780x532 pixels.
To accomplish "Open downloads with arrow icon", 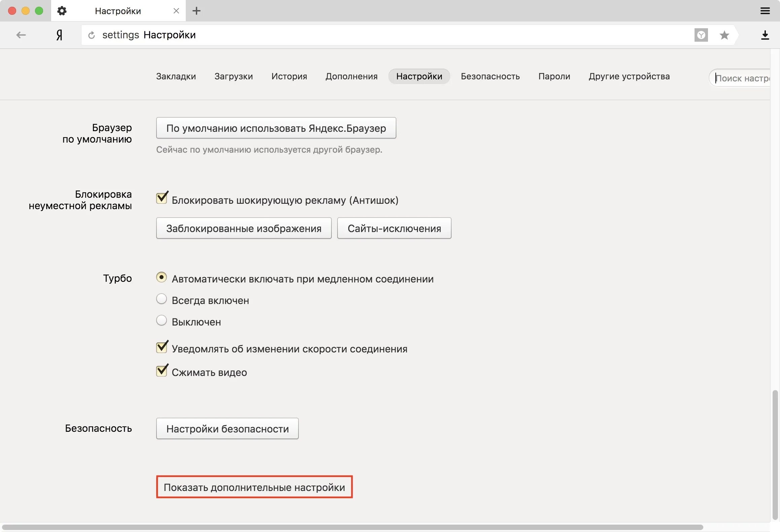I will click(x=765, y=35).
